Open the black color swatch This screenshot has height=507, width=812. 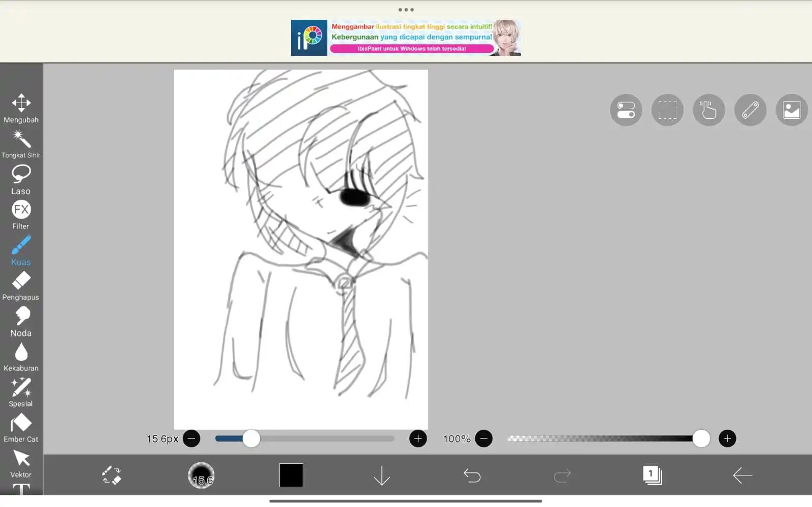pyautogui.click(x=291, y=476)
